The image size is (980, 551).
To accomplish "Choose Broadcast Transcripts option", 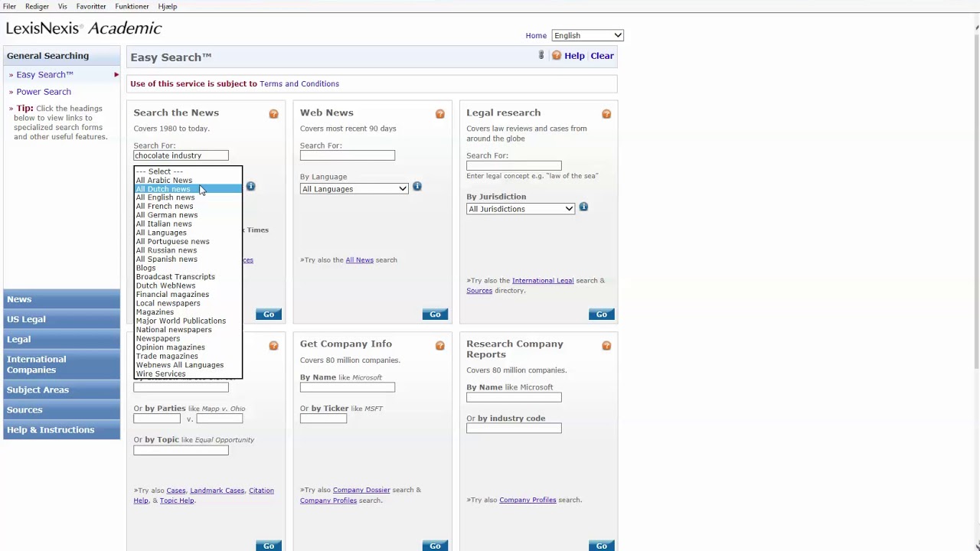I will [x=188, y=277].
